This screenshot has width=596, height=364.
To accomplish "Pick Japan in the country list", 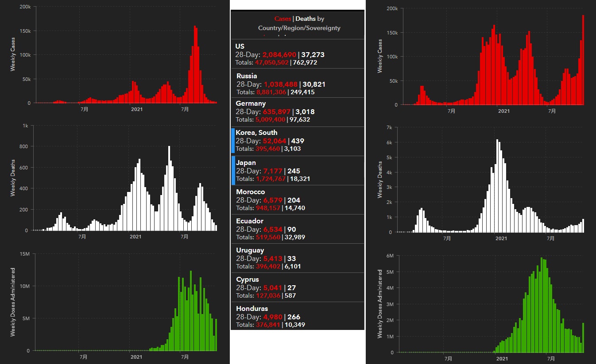I will click(x=299, y=171).
